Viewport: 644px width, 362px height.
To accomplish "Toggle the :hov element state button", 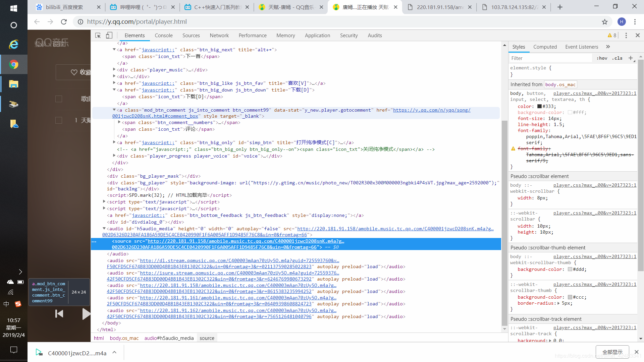I will tap(602, 58).
